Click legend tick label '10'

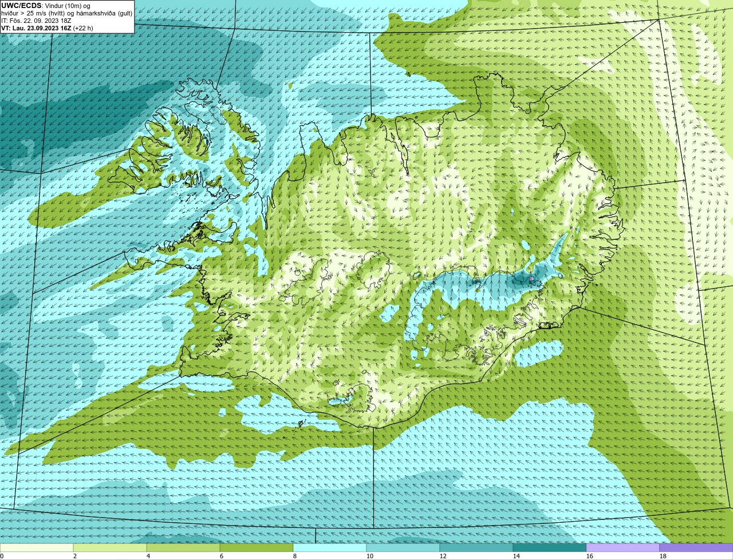(370, 556)
